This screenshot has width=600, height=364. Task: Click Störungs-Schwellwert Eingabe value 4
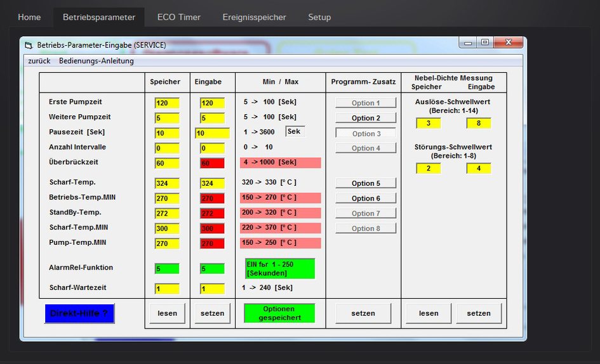click(x=479, y=168)
